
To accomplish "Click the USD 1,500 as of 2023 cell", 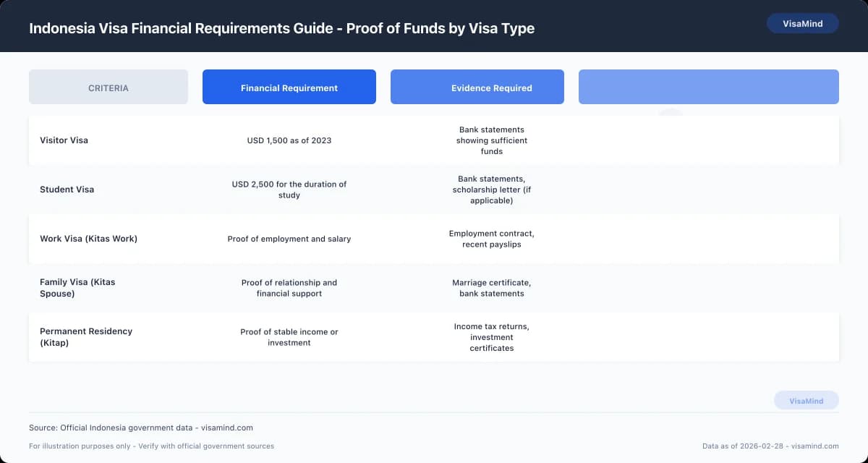I will tap(289, 140).
